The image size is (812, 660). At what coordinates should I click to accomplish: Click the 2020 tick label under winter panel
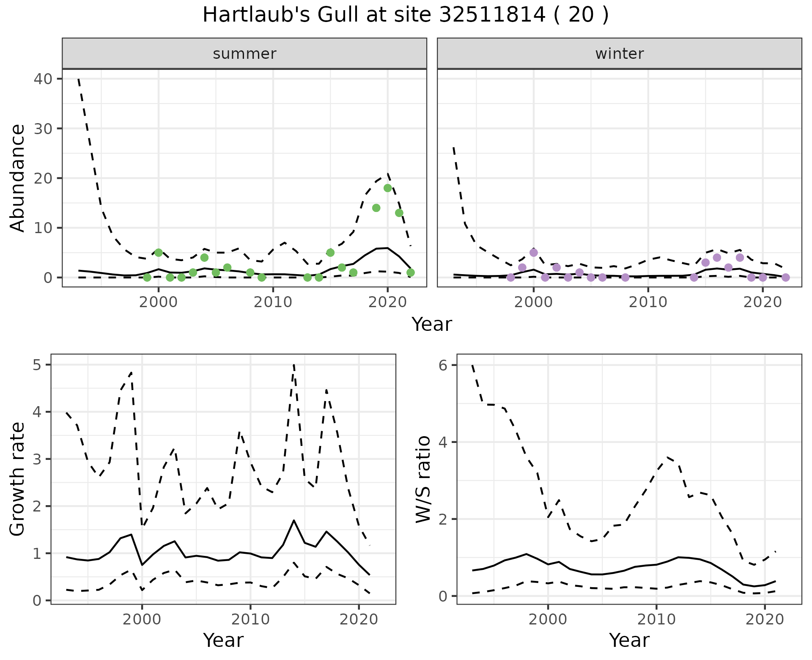[x=763, y=302]
